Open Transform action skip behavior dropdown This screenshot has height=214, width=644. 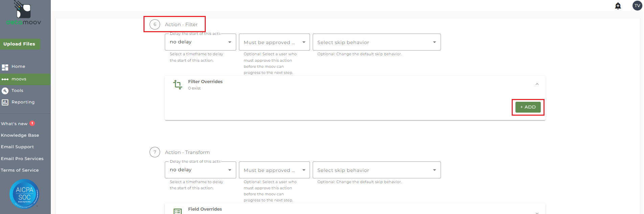click(376, 170)
